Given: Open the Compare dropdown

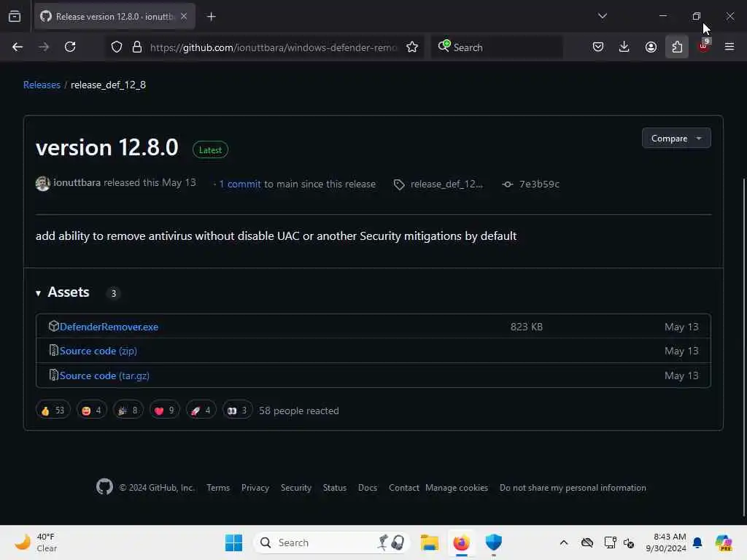Looking at the screenshot, I should (676, 138).
